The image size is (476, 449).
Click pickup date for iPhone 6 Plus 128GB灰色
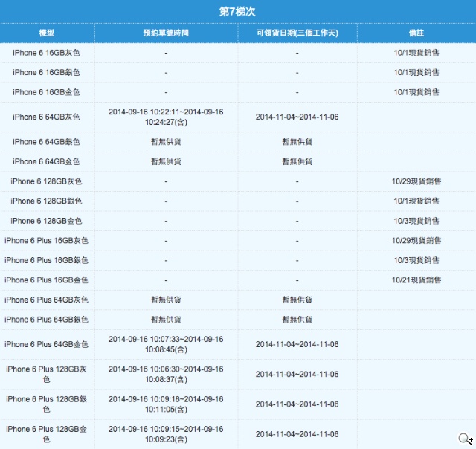(297, 375)
